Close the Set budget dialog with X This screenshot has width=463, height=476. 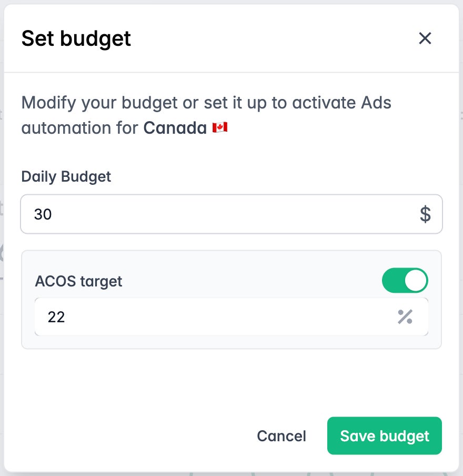[x=425, y=38]
